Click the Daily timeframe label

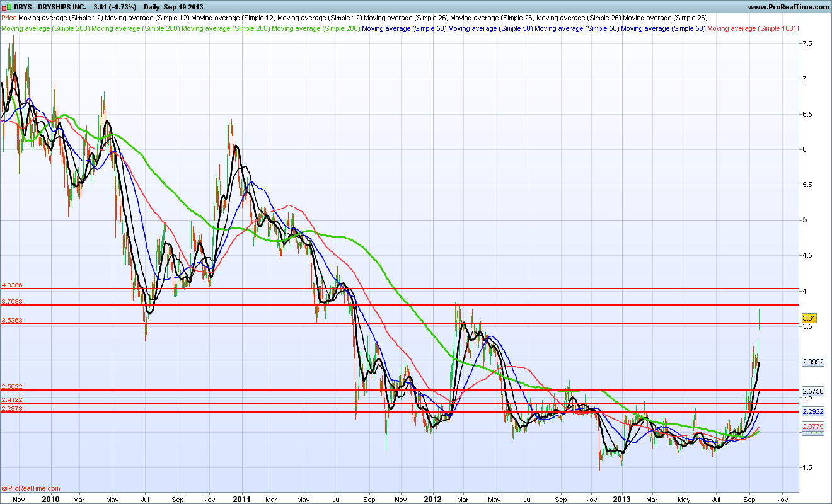[x=151, y=7]
